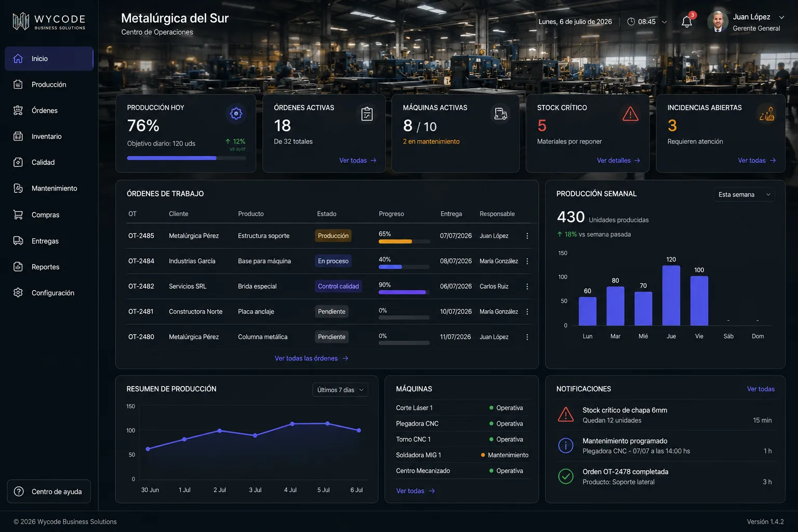Click the Máquinas Activas machine icon
The image size is (798, 532).
click(x=501, y=114)
